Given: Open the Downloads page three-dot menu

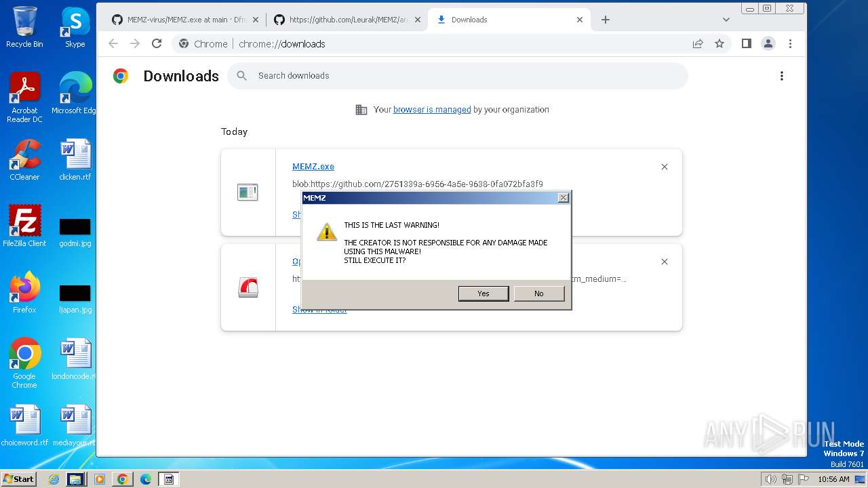Looking at the screenshot, I should point(782,76).
